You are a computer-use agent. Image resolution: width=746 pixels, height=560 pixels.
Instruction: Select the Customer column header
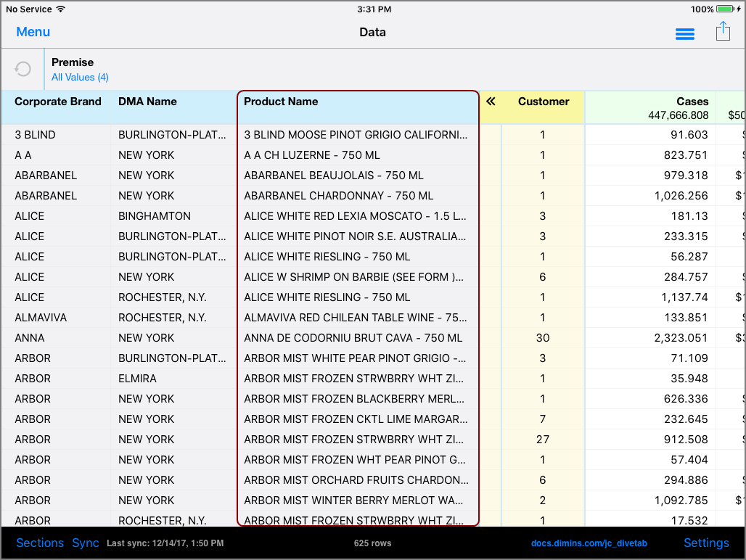point(543,102)
